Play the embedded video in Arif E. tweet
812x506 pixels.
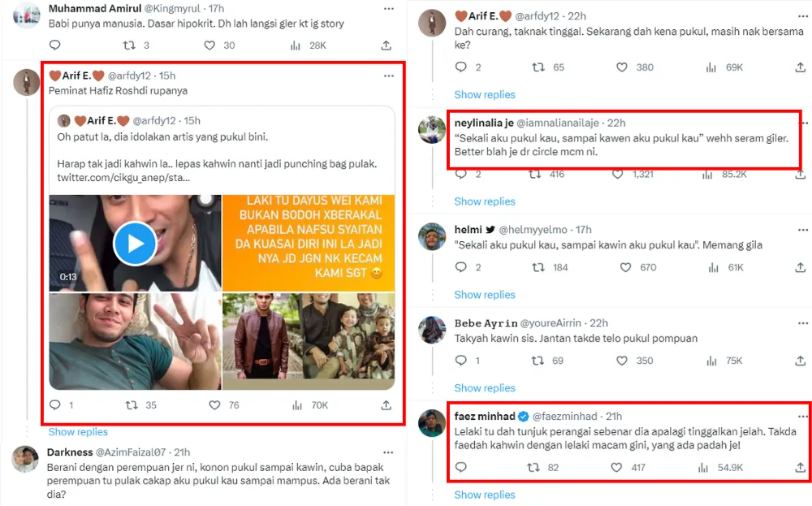135,243
